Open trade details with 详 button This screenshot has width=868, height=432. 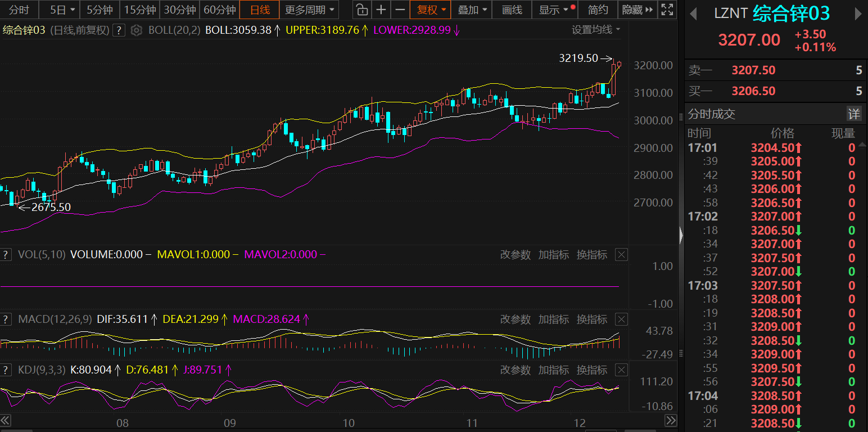click(854, 114)
